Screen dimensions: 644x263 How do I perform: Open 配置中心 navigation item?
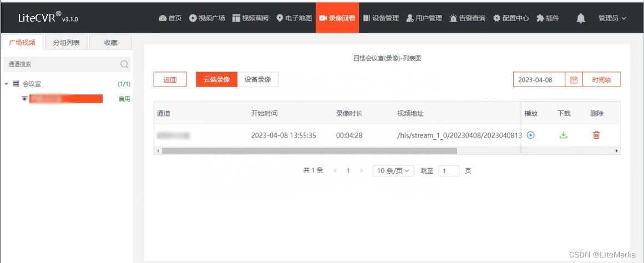(511, 18)
